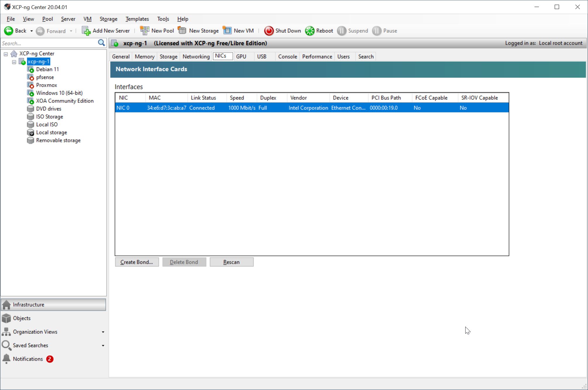Click the search magnifier icon
The height and width of the screenshot is (390, 588).
pyautogui.click(x=101, y=43)
